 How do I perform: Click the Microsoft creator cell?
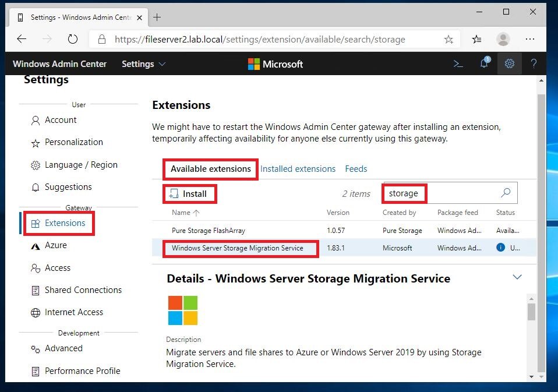click(x=397, y=248)
